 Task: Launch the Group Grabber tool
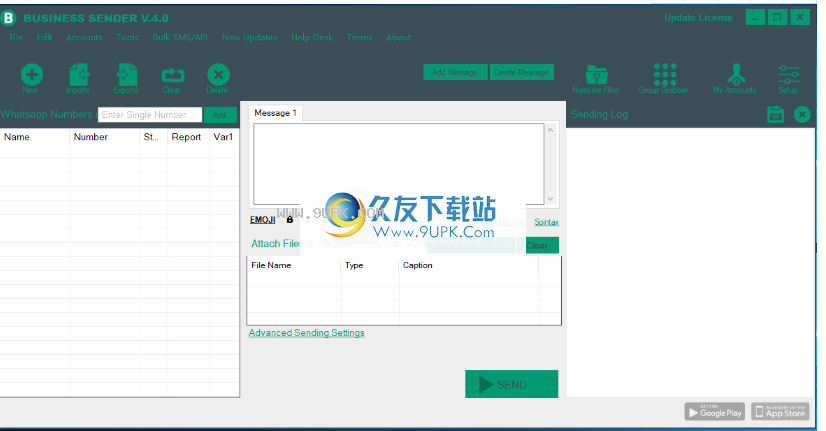click(x=665, y=75)
